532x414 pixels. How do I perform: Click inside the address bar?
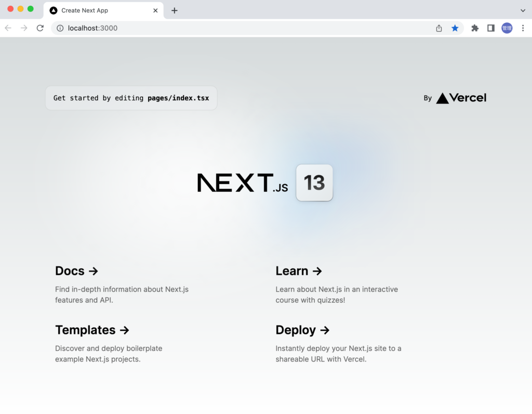208,28
